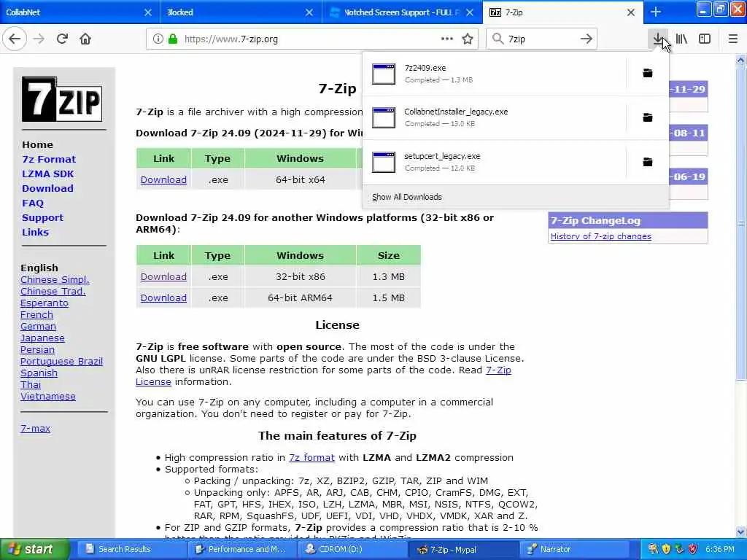Click the search go arrow
The height and width of the screenshot is (560, 747).
(x=587, y=39)
